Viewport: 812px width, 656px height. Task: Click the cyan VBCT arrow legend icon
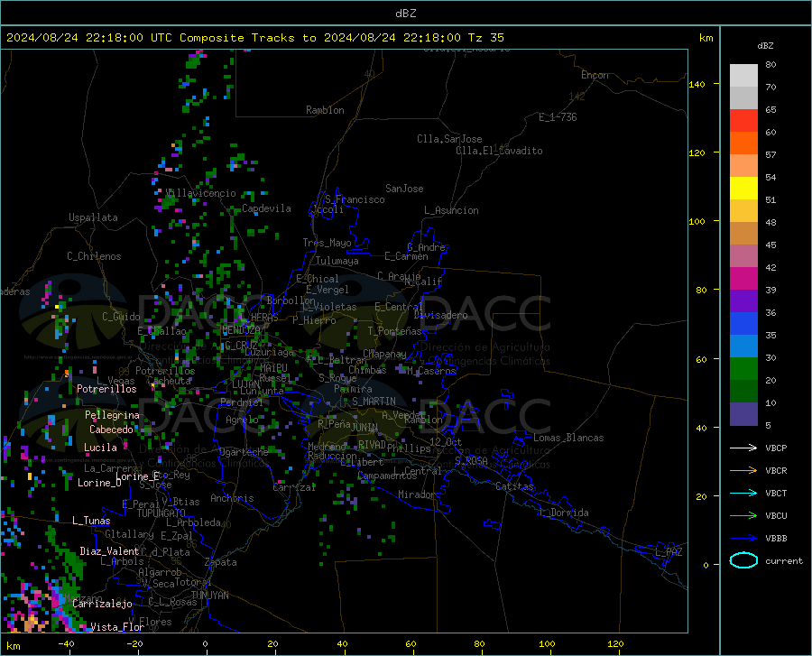click(x=743, y=493)
